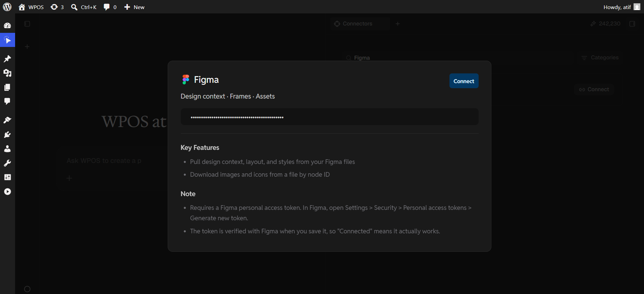Open Tools wrench sidebar icon

pyautogui.click(x=7, y=163)
